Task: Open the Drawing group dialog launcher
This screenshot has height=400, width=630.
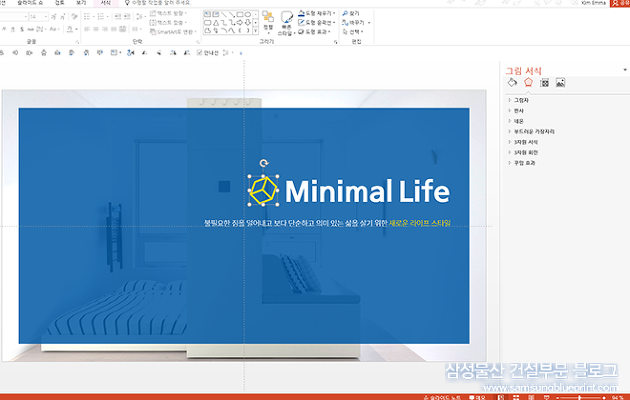Action: [x=335, y=42]
